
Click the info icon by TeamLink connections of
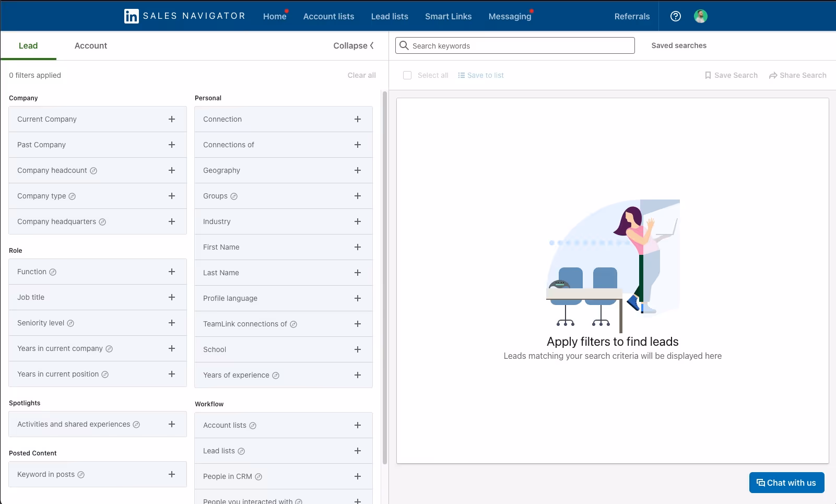[x=293, y=324]
